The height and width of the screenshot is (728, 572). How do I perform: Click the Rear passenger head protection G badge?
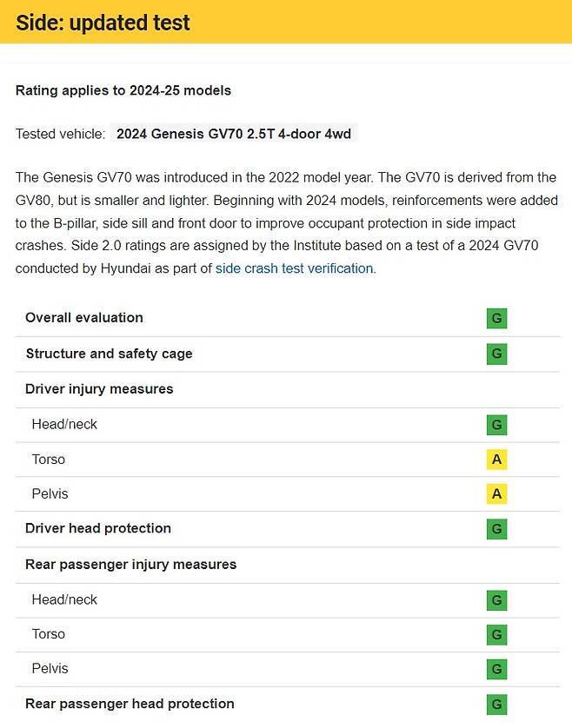pos(496,705)
